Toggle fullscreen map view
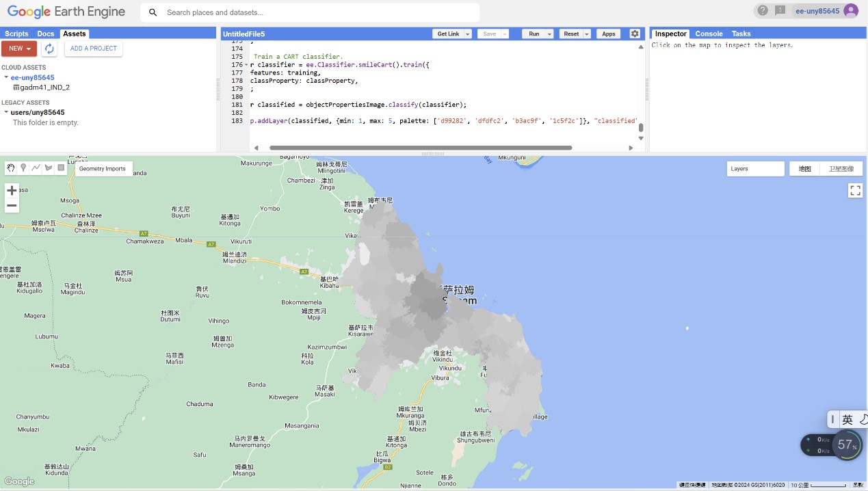This screenshot has width=868, height=491. click(x=855, y=191)
